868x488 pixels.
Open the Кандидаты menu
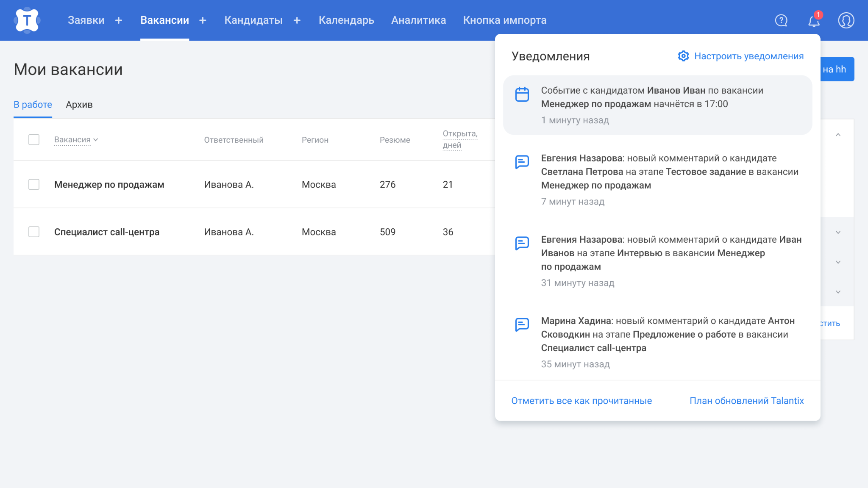[253, 20]
